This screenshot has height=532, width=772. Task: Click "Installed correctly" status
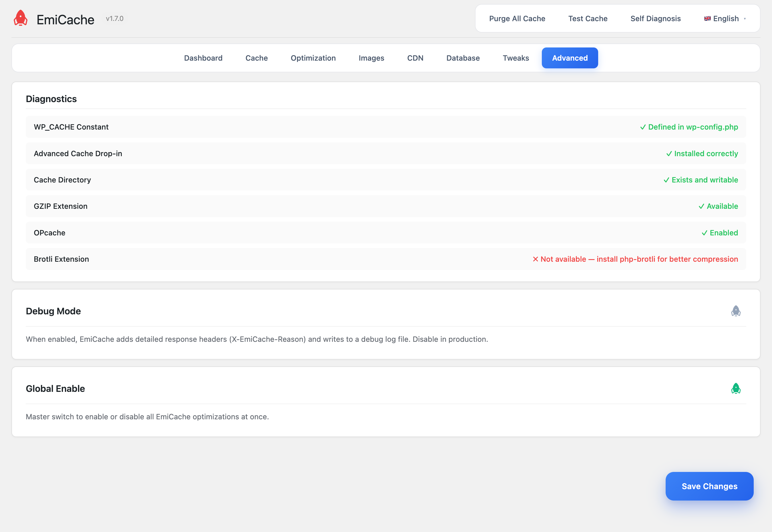[x=702, y=153]
